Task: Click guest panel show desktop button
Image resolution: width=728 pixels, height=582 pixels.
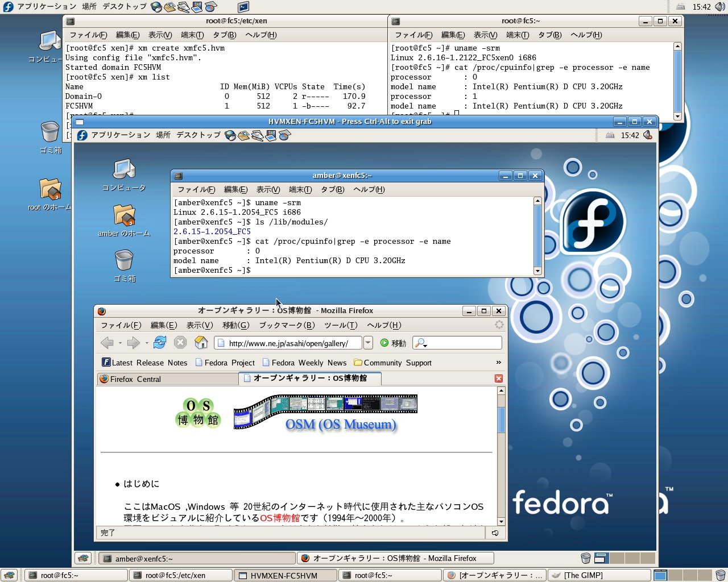Action: [x=84, y=558]
